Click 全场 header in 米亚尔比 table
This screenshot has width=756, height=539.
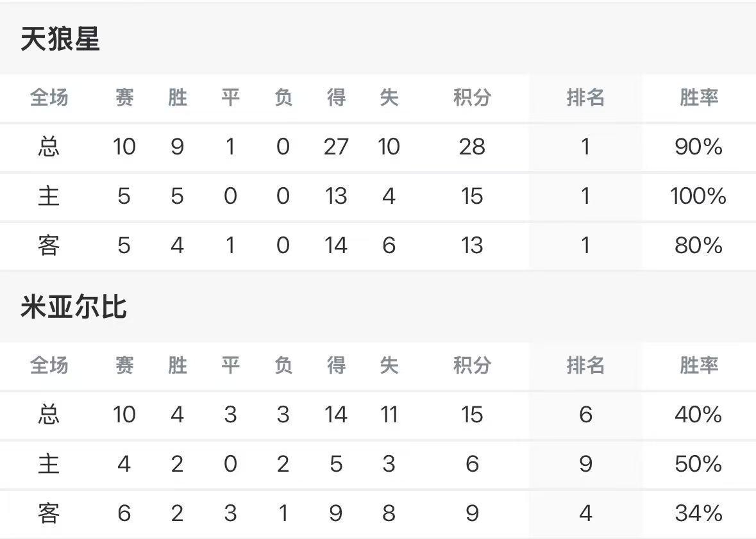(x=49, y=365)
